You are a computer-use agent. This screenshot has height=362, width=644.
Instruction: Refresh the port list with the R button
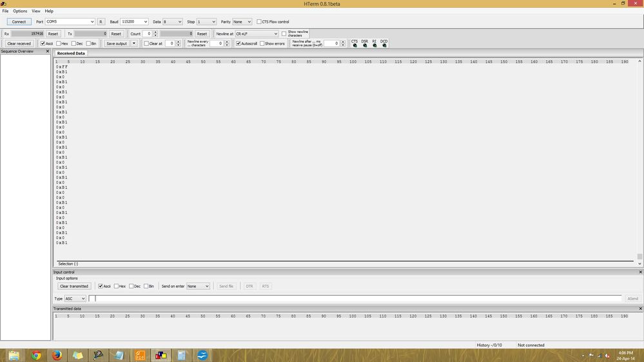click(x=101, y=22)
